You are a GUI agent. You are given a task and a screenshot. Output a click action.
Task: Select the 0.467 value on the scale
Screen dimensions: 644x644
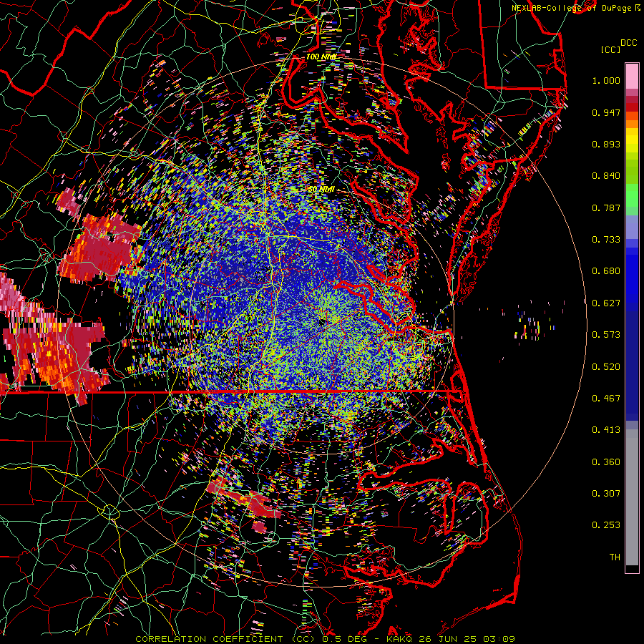tap(606, 399)
